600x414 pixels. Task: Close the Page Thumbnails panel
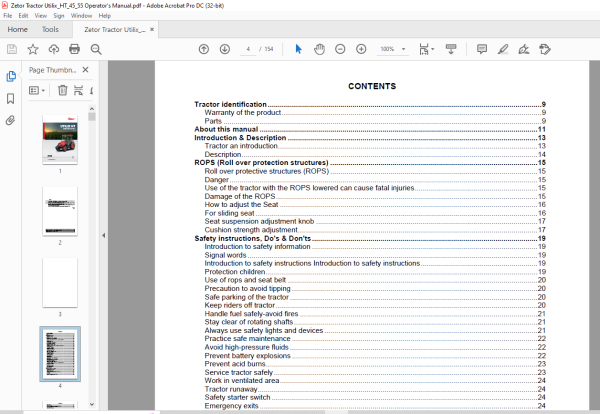85,70
